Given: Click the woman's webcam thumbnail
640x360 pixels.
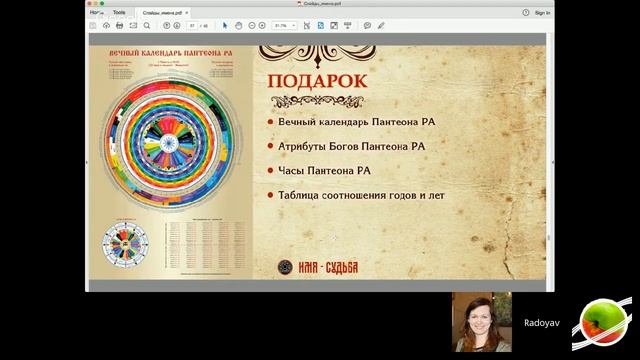Looking at the screenshot, I should tap(482, 322).
